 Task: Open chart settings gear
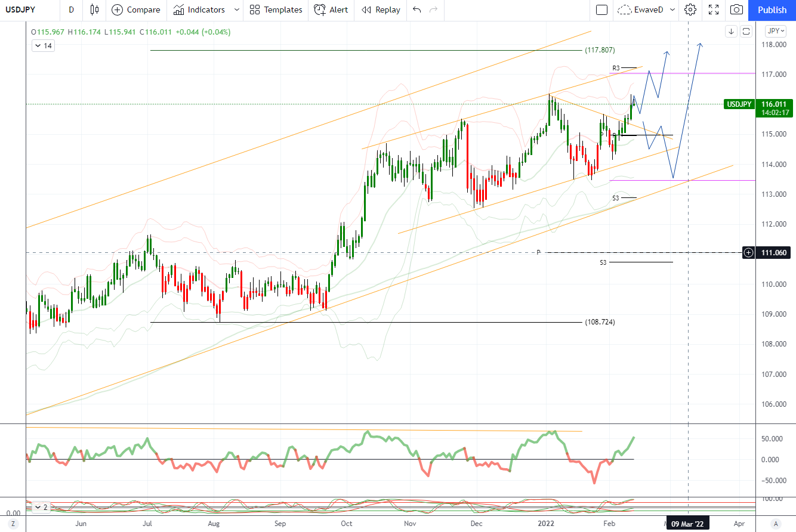pyautogui.click(x=690, y=10)
